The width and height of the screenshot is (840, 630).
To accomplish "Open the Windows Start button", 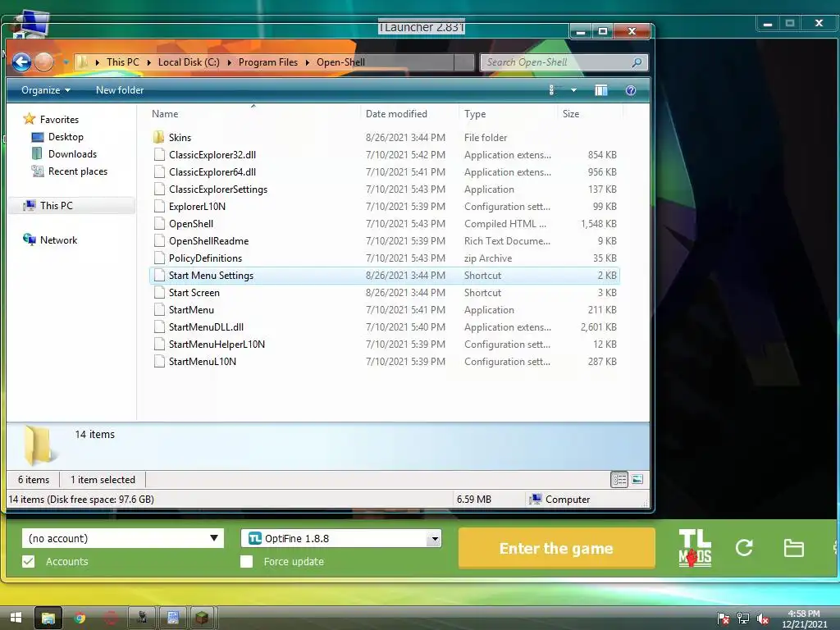I will click(16, 618).
